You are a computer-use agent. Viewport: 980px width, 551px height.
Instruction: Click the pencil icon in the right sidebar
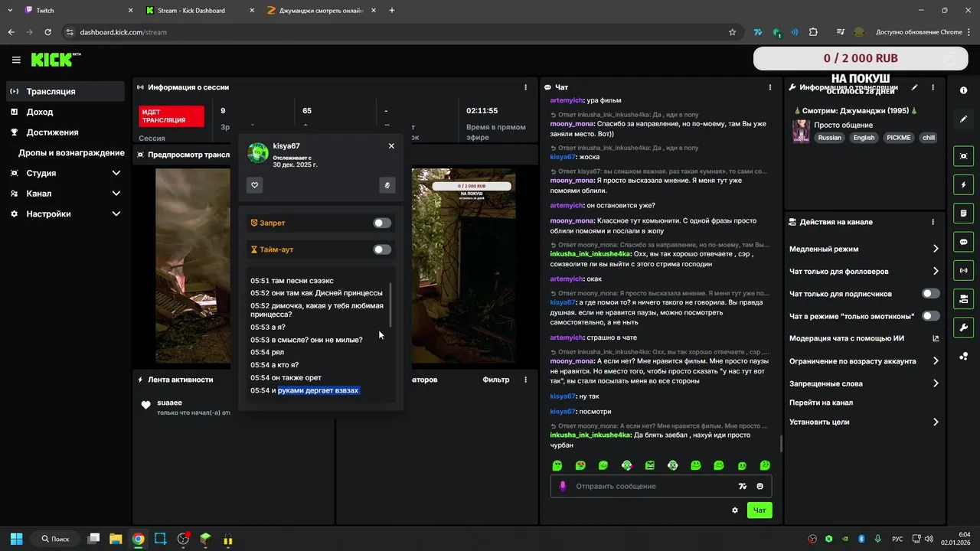963,119
